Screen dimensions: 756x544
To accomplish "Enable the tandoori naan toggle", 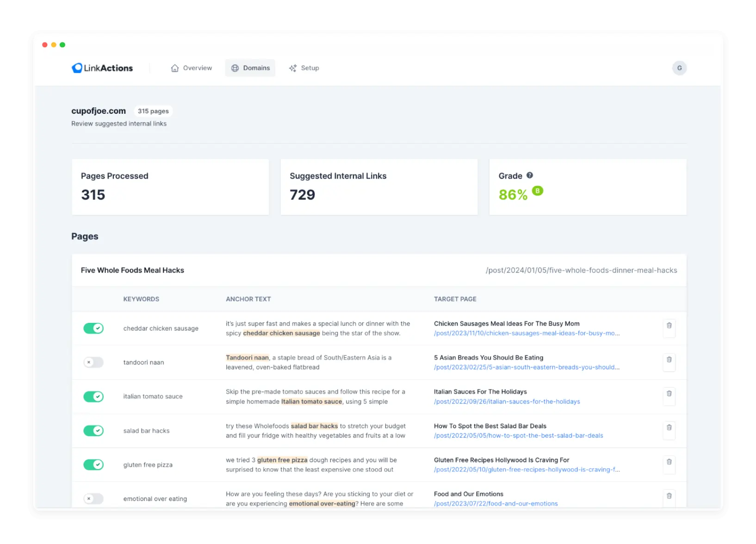I will [93, 362].
